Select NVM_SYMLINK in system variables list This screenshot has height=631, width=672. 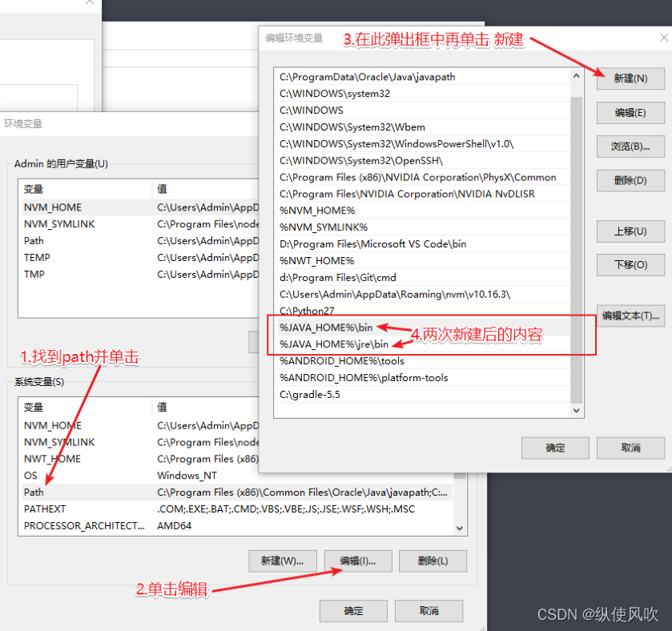[x=139, y=442]
